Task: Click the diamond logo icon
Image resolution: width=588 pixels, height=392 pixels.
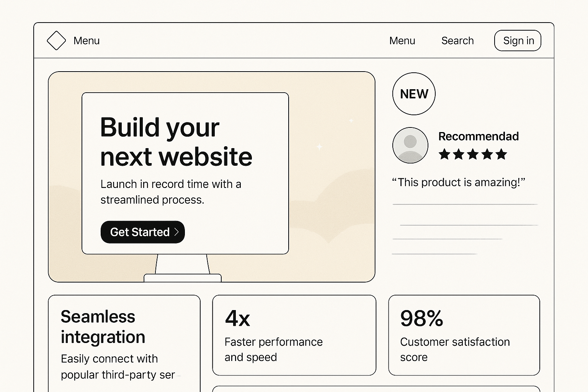Action: pyautogui.click(x=56, y=41)
